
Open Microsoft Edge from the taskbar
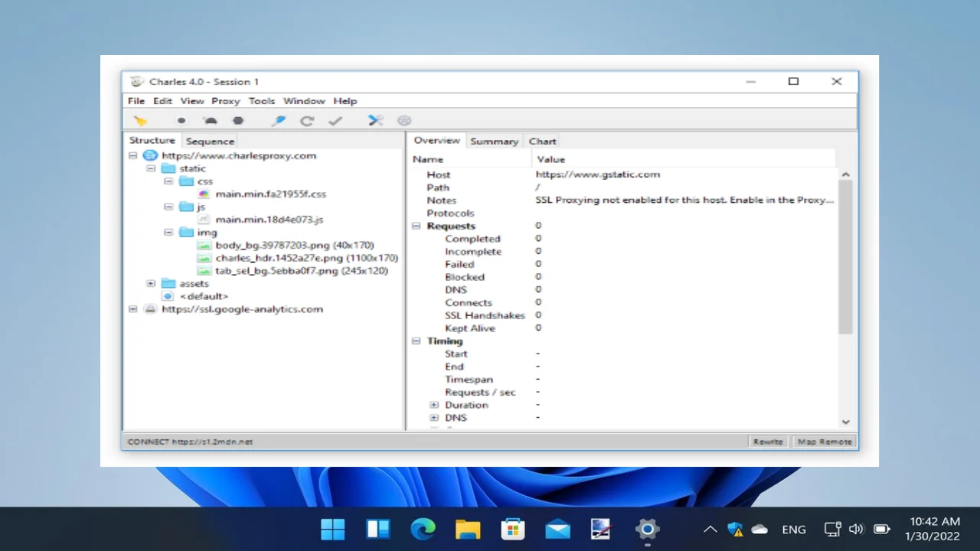point(423,529)
